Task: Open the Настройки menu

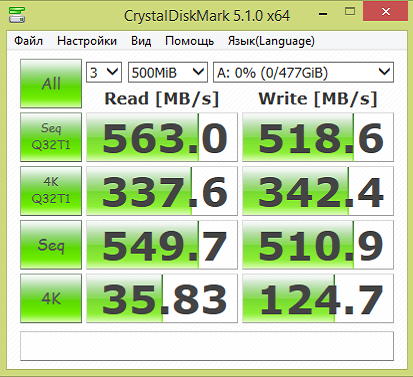Action: [87, 41]
